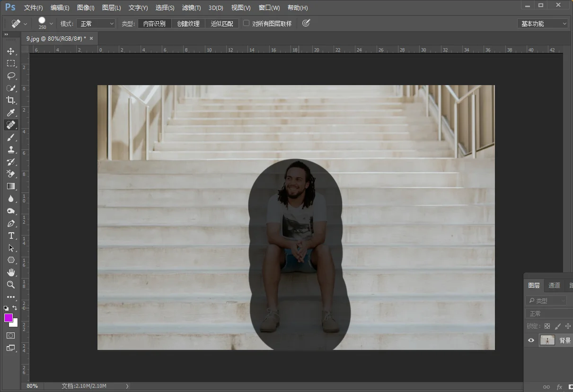Viewport: 573px width, 392px height.
Task: Click the magenta foreground color swatch
Action: point(9,318)
